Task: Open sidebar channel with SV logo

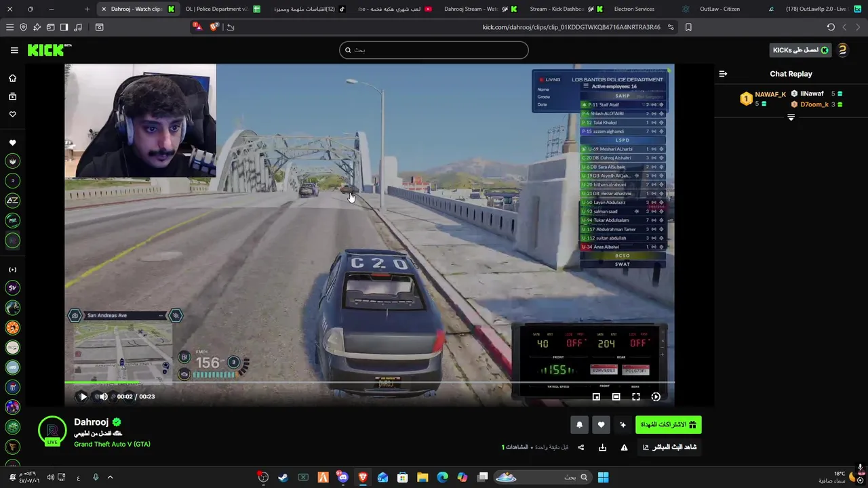Action: tap(12, 288)
